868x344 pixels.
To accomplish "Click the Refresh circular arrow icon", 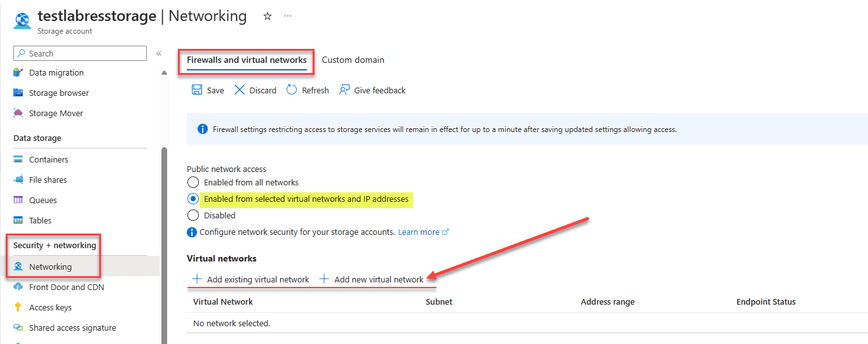I will (x=292, y=90).
